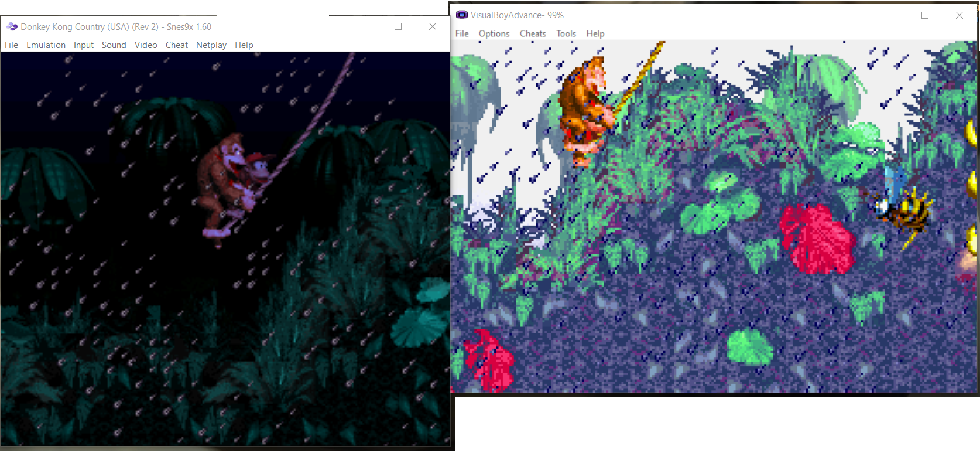Open the File menu in Snes9x

[x=11, y=45]
